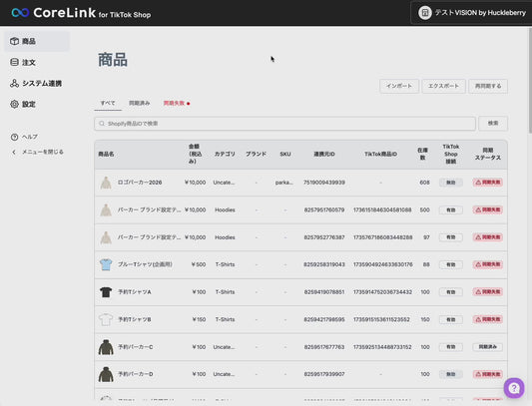Toggle 有効 connection badge for 予約TシャツA
This screenshot has height=406, width=532.
[x=450, y=292]
